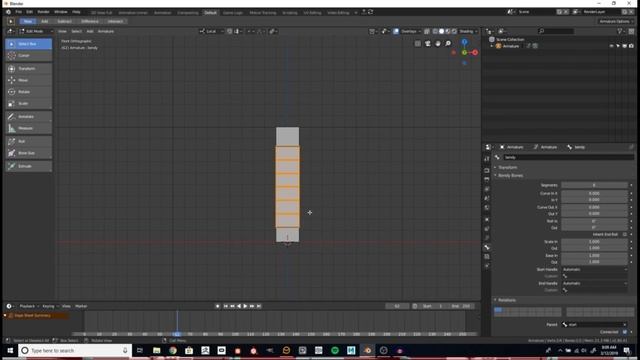The height and width of the screenshot is (360, 640).
Task: Choose the Extrude tool
Action: 29,166
